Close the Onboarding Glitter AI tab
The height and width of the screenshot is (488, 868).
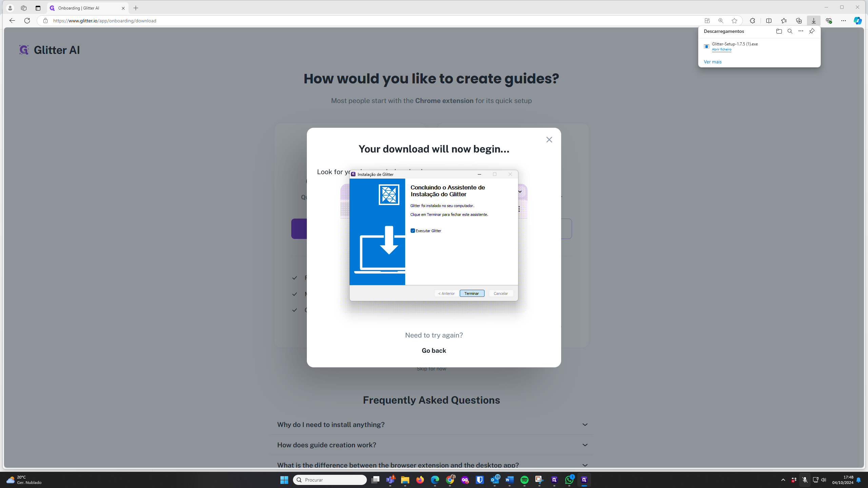[x=123, y=8]
